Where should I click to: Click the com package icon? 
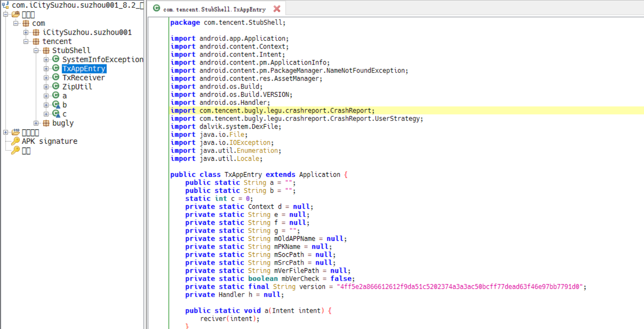click(x=26, y=23)
